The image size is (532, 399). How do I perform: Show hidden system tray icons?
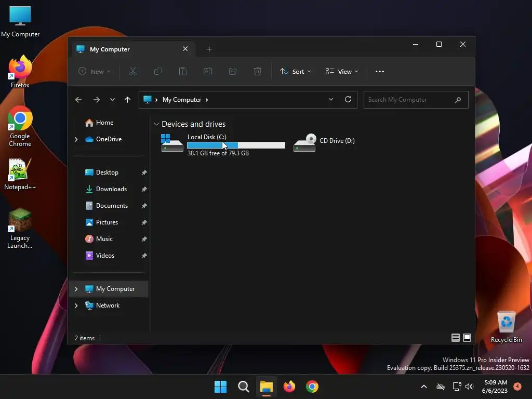(x=424, y=387)
